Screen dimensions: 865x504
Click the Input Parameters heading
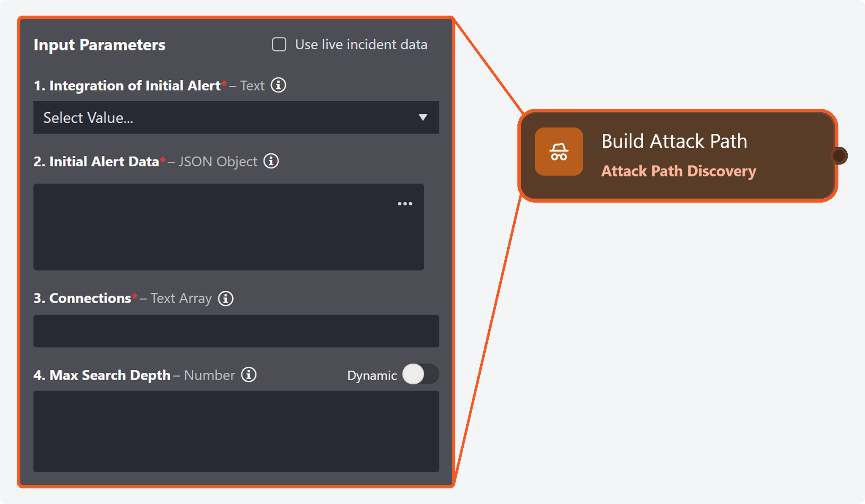pos(100,45)
